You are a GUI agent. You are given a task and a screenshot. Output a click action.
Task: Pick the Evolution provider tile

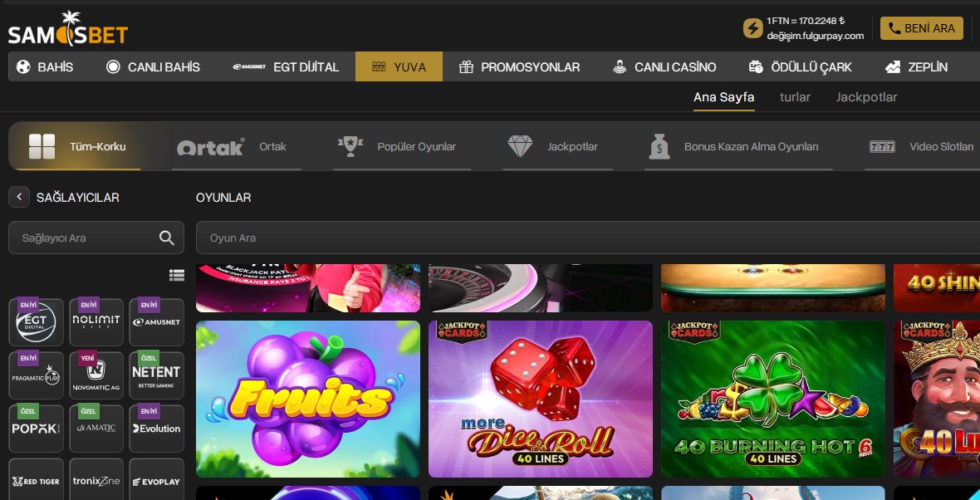[x=156, y=429]
